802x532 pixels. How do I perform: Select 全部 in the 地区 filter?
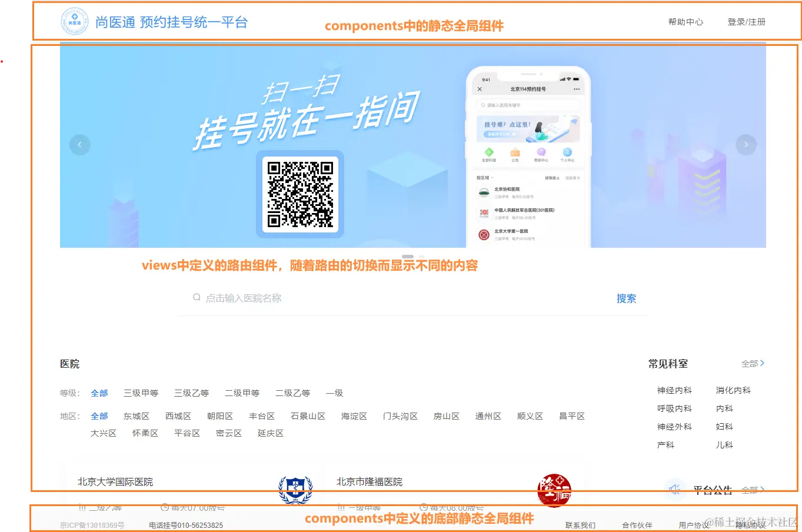99,416
